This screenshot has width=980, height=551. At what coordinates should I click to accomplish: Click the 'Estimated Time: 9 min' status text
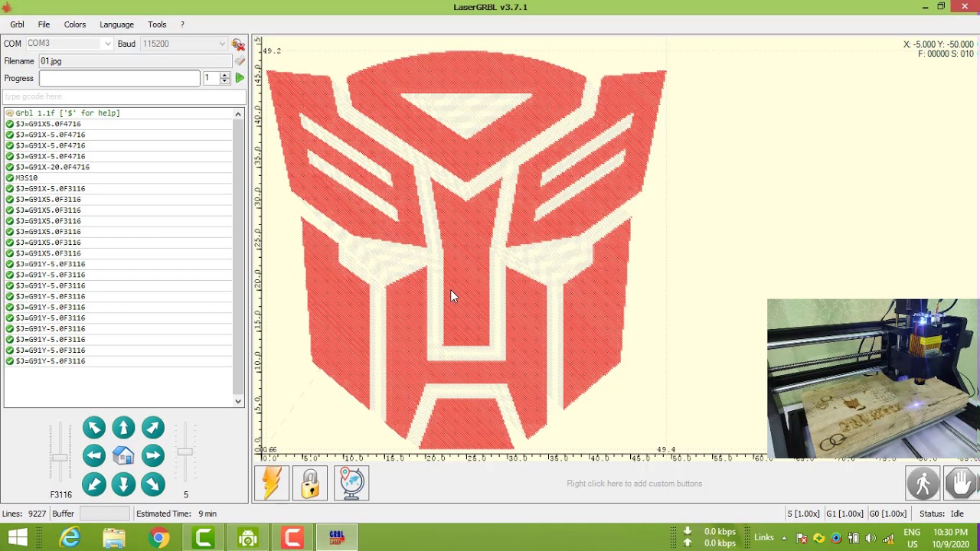[x=176, y=514]
